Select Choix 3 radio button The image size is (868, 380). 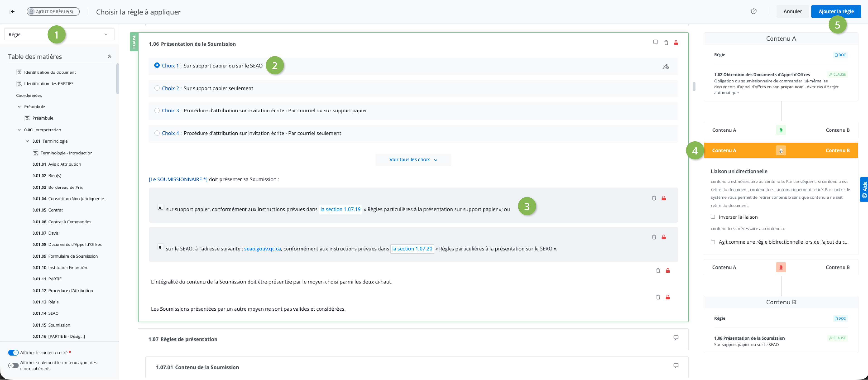(157, 111)
